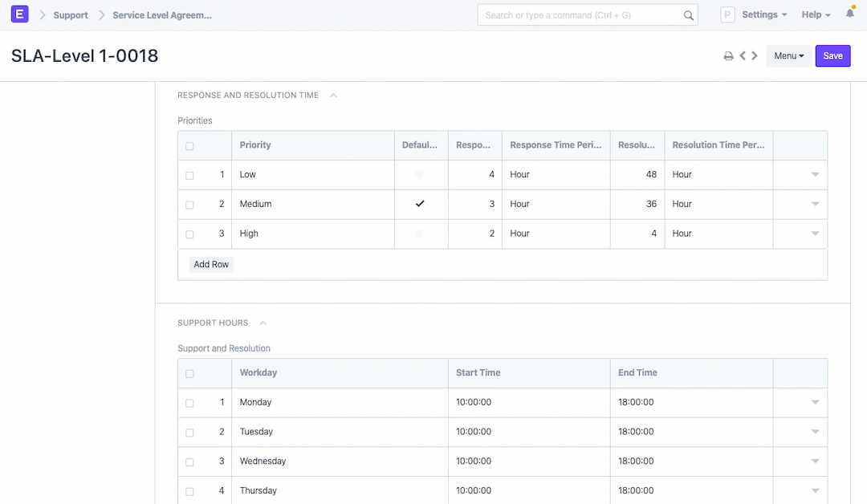Click the search magnifier icon
867x504 pixels.
tap(688, 15)
